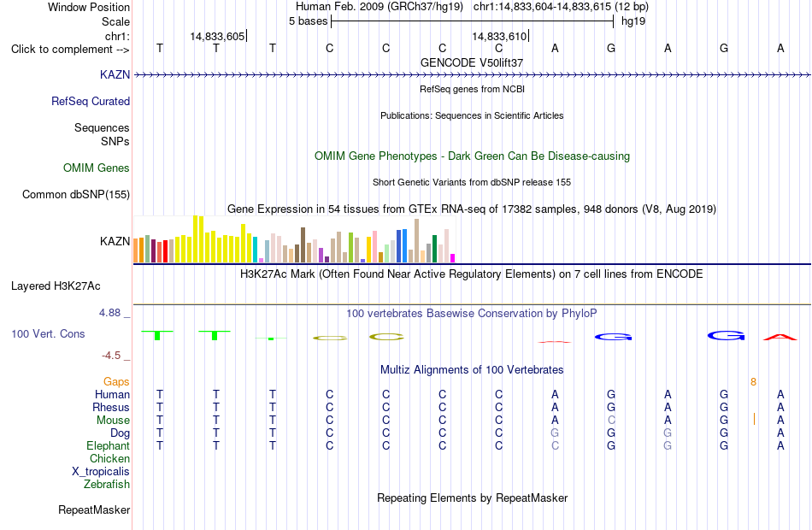Click the PhyloP lower value -4.5
Screen dimensions: 812x530
pyautogui.click(x=111, y=356)
